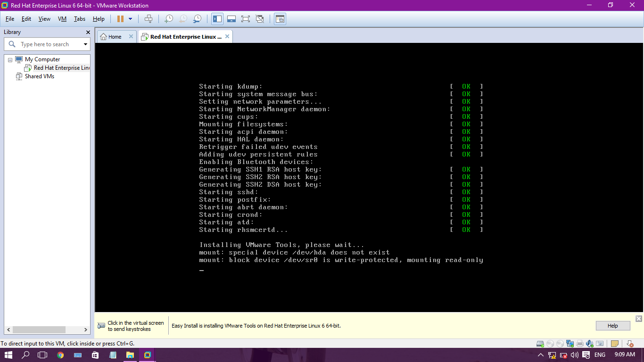644x362 pixels.
Task: Suspend the virtual machine using the pause icon
Action: coord(121,19)
